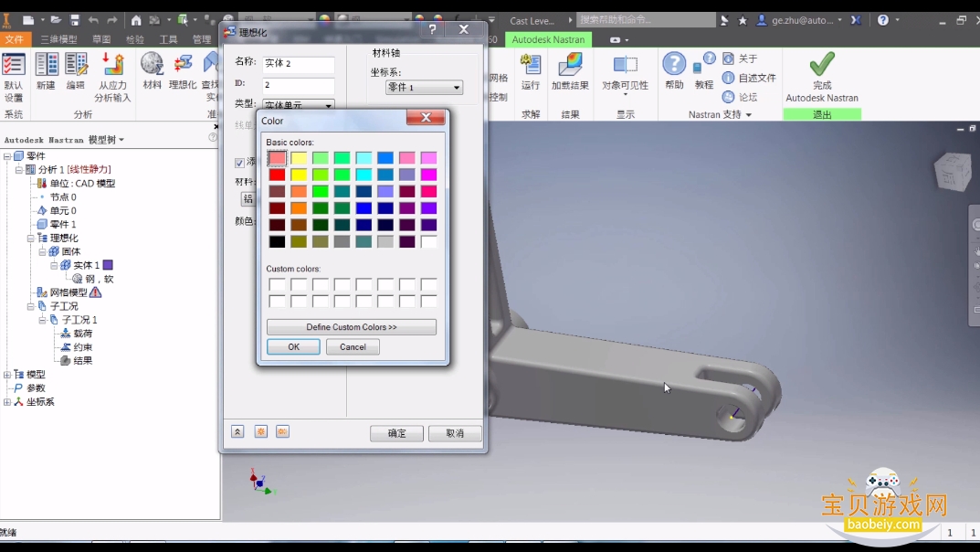Click the ID input field
Screen dimensions: 980x552
point(298,85)
